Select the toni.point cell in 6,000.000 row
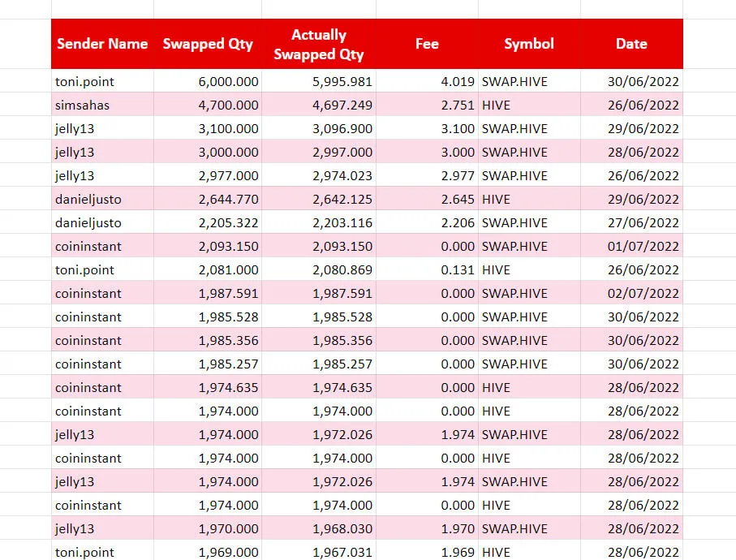The height and width of the screenshot is (560, 736). coord(102,80)
